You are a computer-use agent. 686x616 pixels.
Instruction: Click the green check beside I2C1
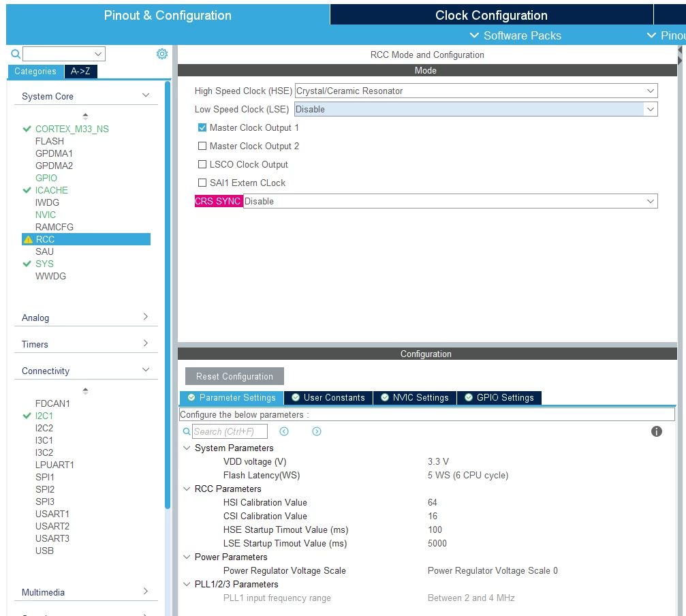coord(27,416)
